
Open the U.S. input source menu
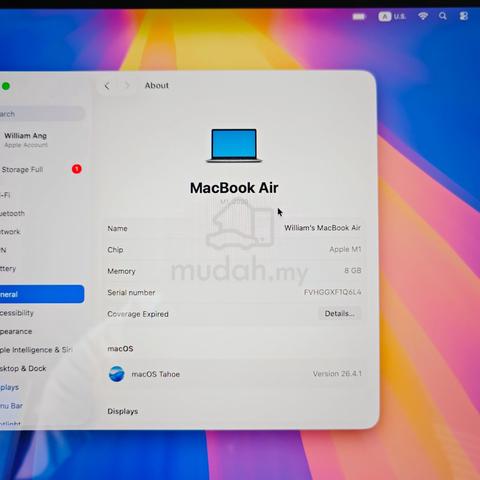(x=392, y=16)
